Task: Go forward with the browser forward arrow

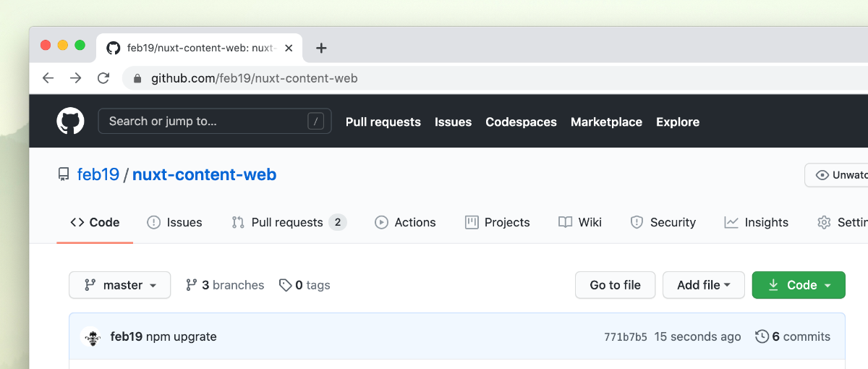Action: (76, 78)
